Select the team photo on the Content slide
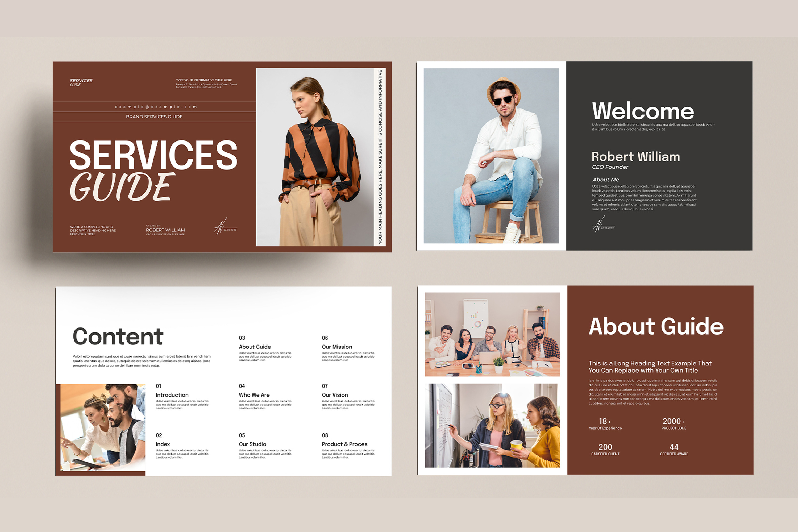798x532 pixels. 103,427
